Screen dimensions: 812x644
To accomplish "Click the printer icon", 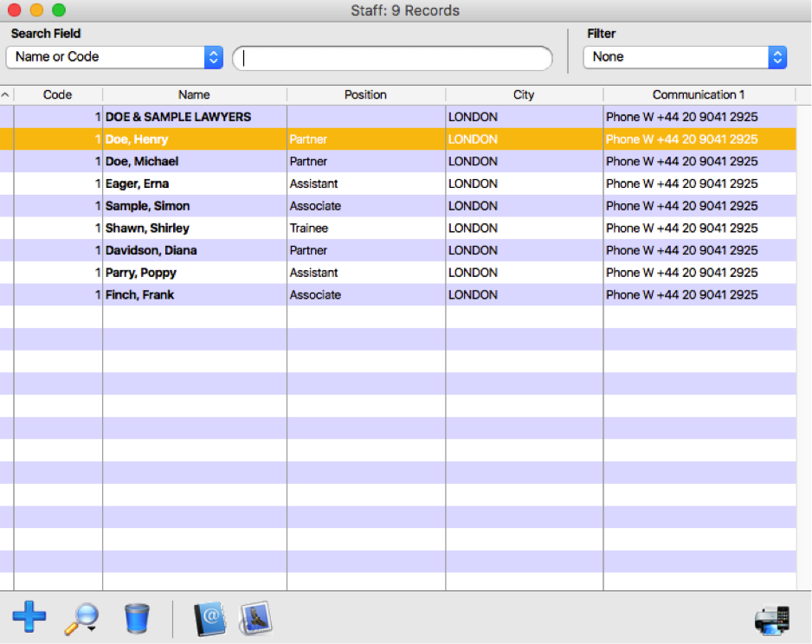I will tap(771, 619).
